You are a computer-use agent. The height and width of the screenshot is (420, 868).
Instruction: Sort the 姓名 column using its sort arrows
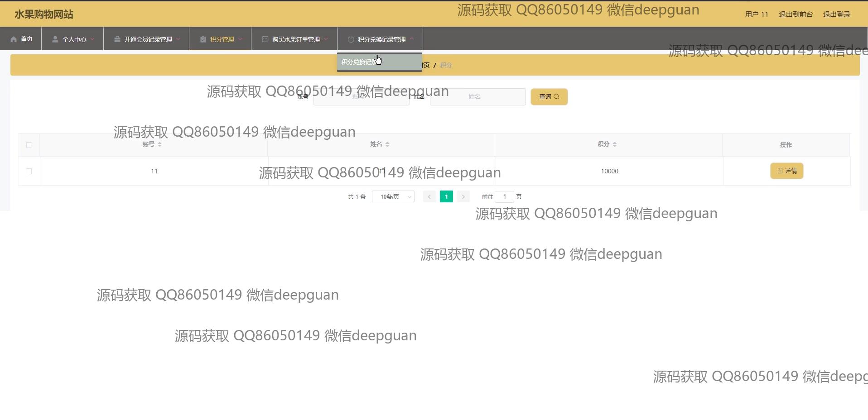click(387, 144)
